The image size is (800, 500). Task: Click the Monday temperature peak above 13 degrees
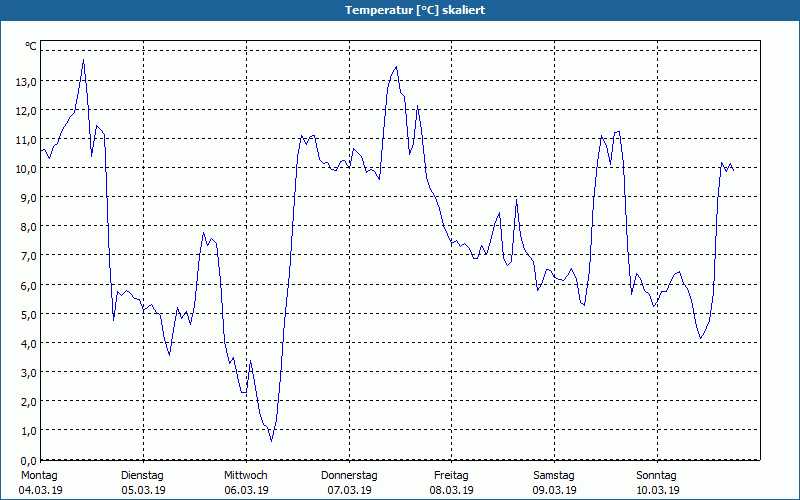tap(84, 60)
